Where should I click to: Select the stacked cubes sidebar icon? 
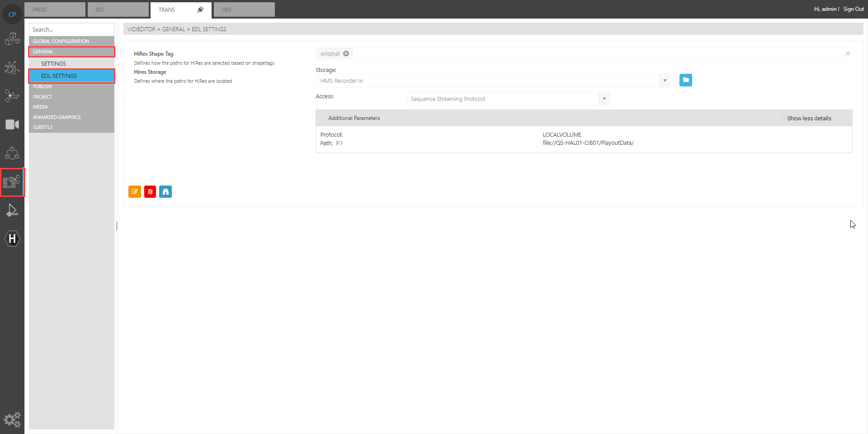tap(12, 39)
